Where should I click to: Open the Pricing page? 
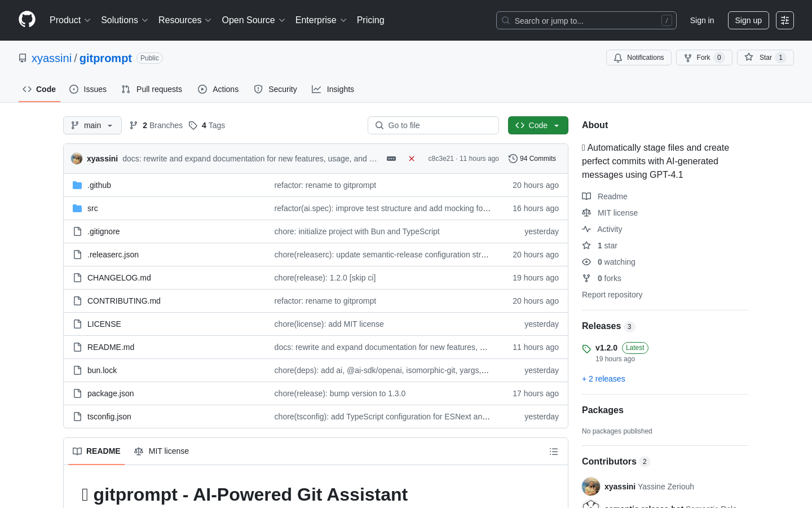pos(370,20)
